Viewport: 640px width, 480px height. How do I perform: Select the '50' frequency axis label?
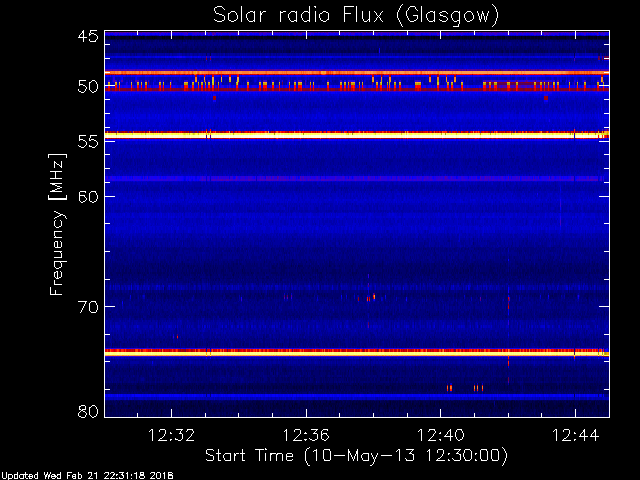pos(88,87)
